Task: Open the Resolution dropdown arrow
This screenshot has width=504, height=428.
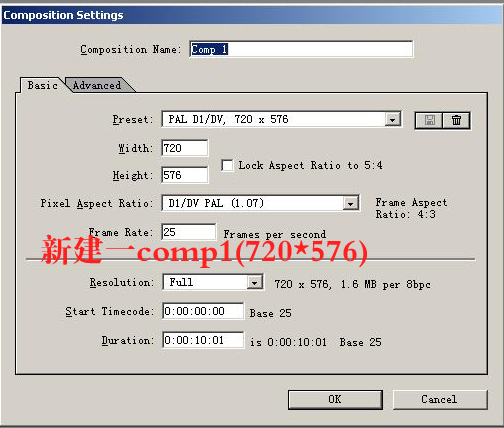Action: pyautogui.click(x=255, y=283)
